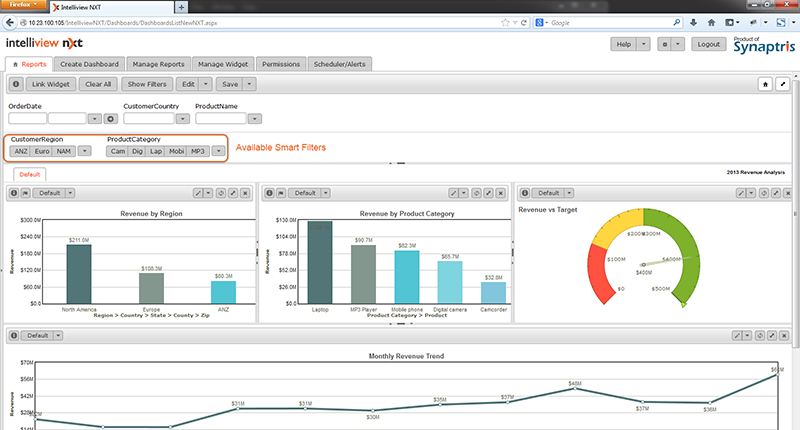Click the home icon in dashboard toolbar
The image size is (800, 430).
764,85
